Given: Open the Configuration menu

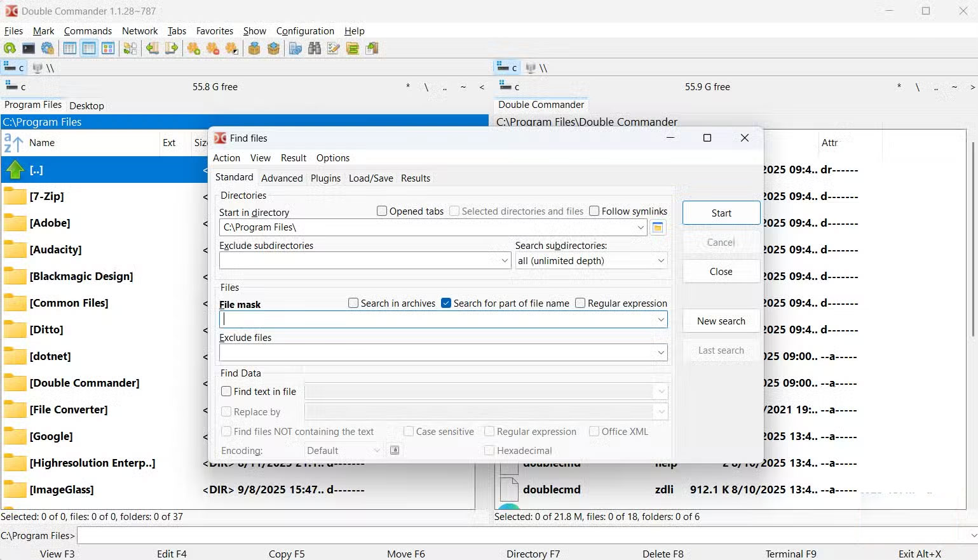Looking at the screenshot, I should pos(305,30).
